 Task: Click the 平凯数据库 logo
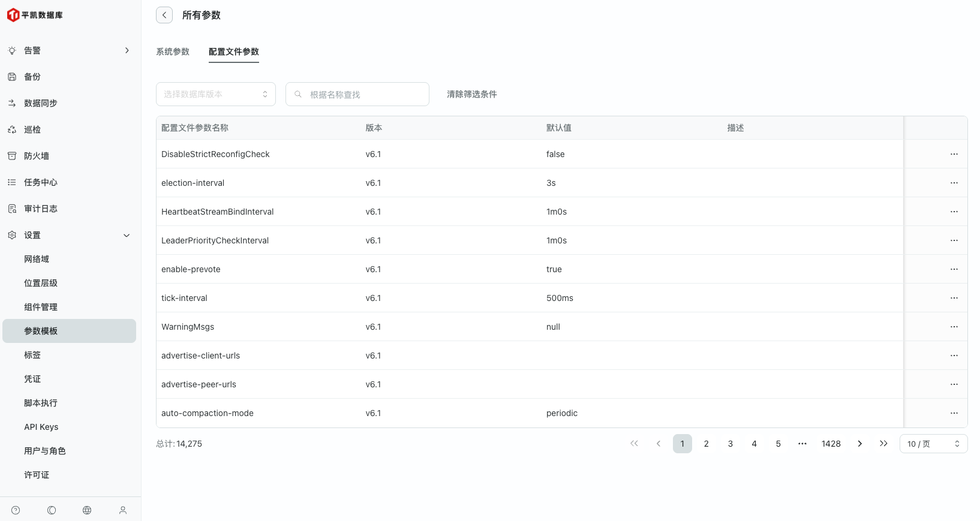35,15
